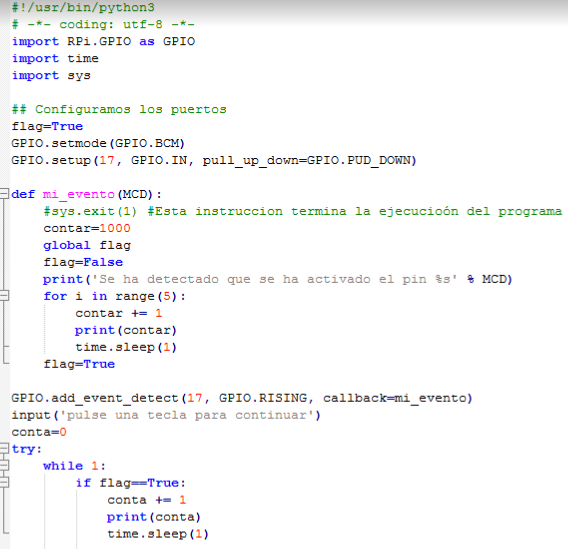Click the print 'Se ha detectado' string
This screenshot has width=568, height=549.
click(x=275, y=279)
